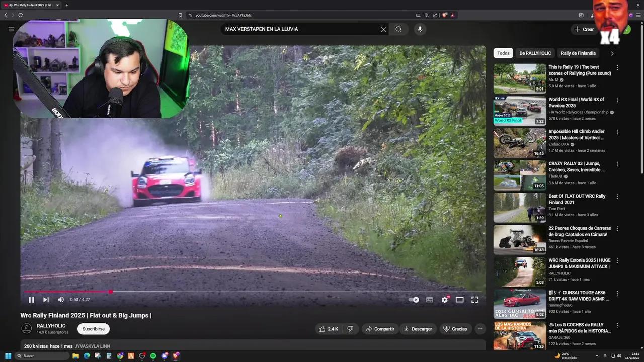
Task: Bookmark this page icon in address bar
Action: click(180, 15)
